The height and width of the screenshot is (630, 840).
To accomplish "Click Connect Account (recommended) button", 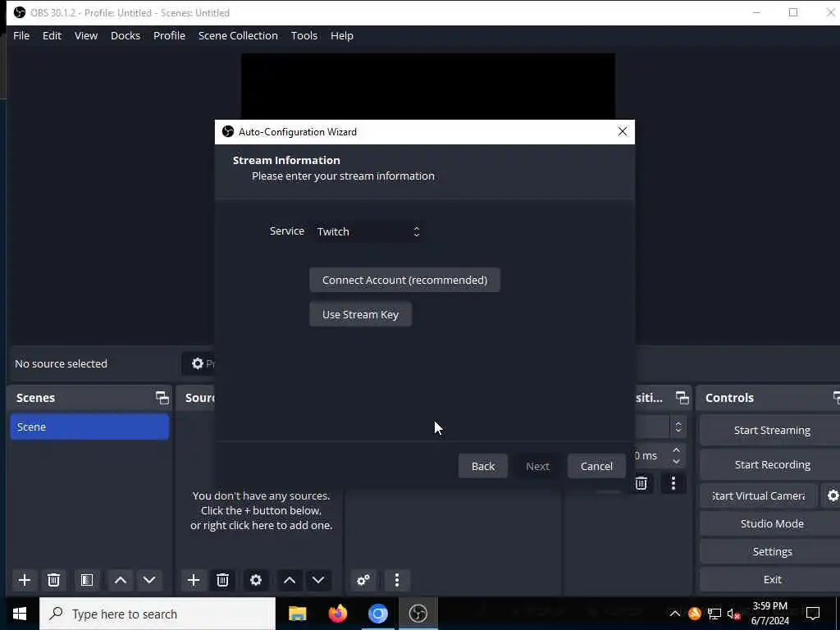I will (404, 281).
